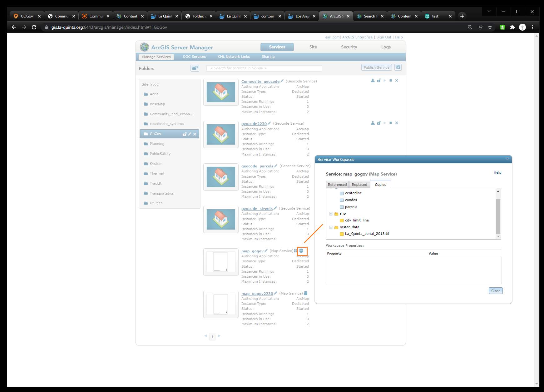Toggle the security lock for Composite_geocode
544x392 pixels.
tap(379, 81)
